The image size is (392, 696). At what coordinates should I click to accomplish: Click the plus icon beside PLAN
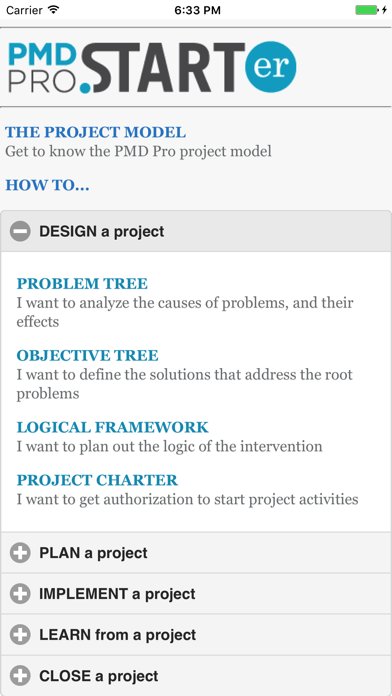click(20, 553)
